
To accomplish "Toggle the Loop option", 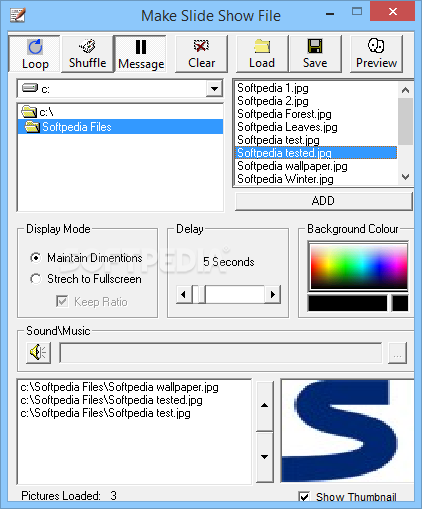I will coord(35,54).
